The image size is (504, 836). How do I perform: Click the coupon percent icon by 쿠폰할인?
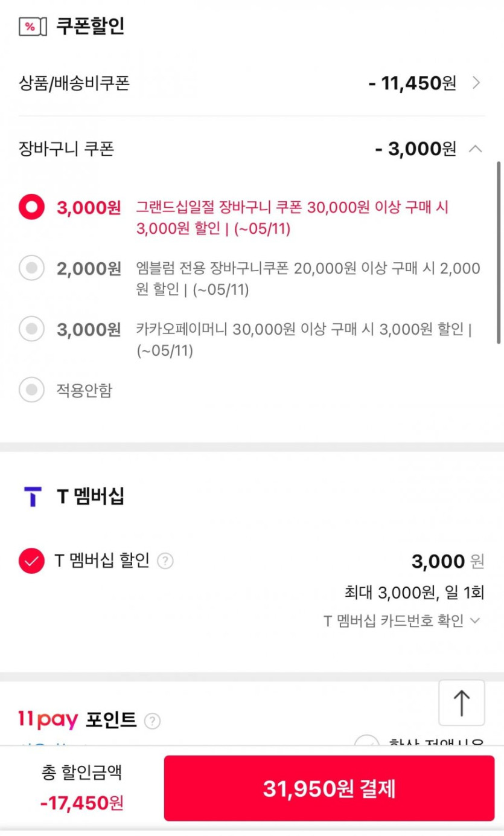click(x=32, y=27)
